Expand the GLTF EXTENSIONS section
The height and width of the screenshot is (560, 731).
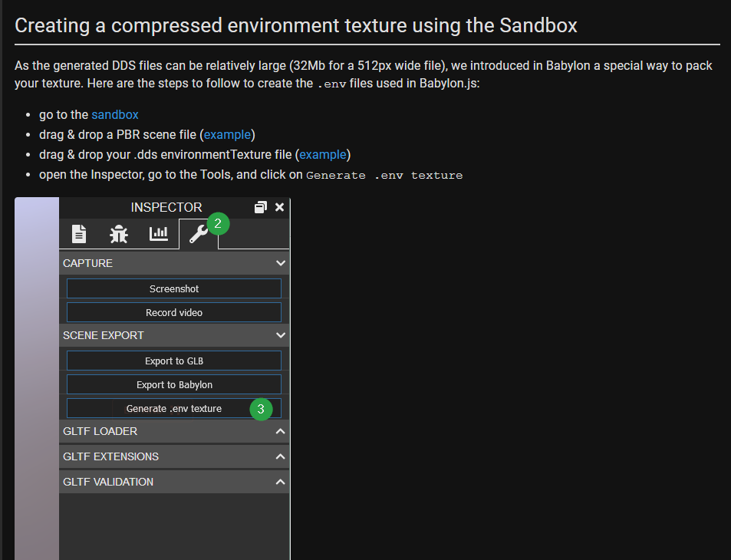(174, 456)
